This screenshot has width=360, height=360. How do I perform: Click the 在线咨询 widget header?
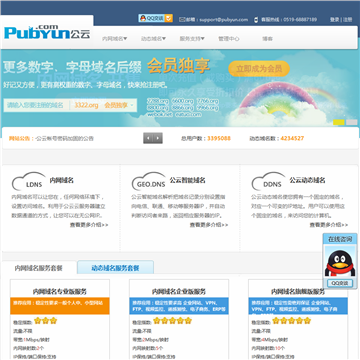pos(340,239)
